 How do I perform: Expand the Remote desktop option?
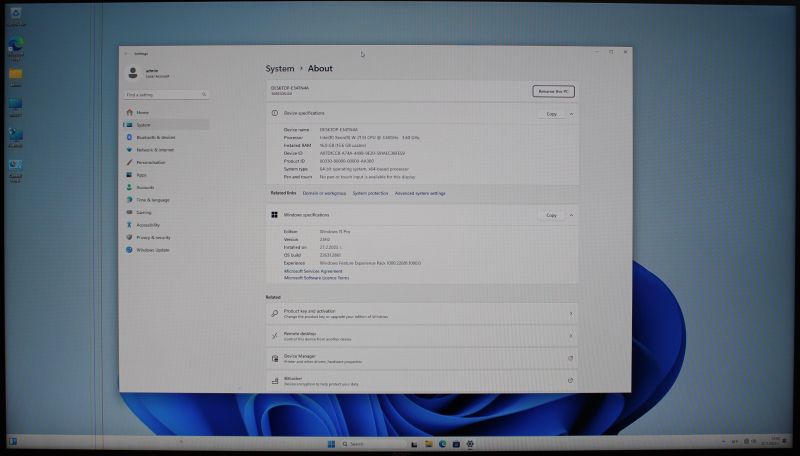click(571, 336)
